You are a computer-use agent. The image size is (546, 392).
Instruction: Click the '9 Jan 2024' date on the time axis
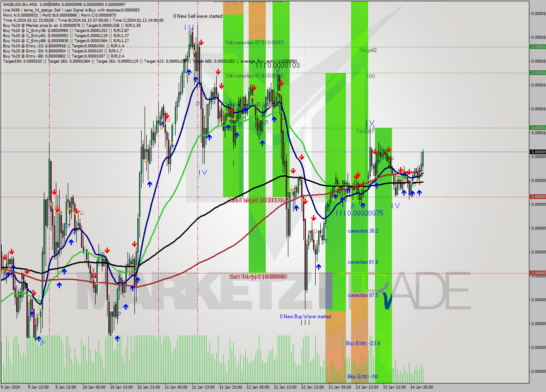[11, 387]
